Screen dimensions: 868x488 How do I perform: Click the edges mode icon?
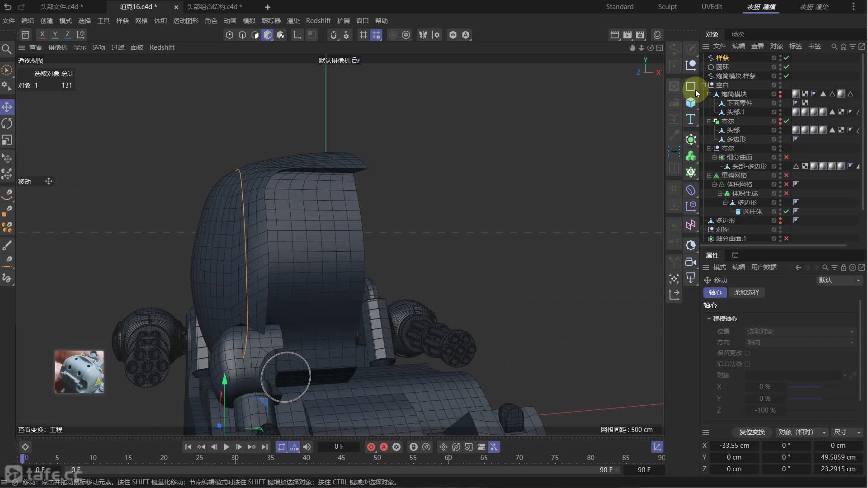tap(242, 35)
